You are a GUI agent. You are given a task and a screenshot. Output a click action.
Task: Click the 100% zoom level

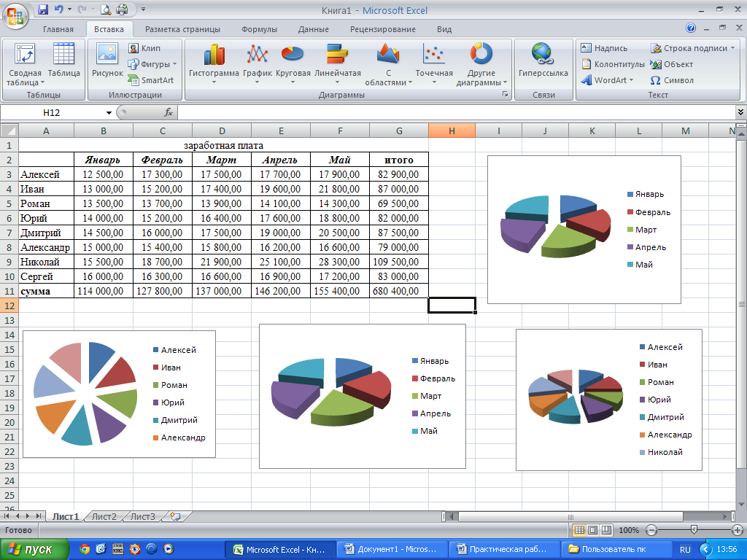629,530
